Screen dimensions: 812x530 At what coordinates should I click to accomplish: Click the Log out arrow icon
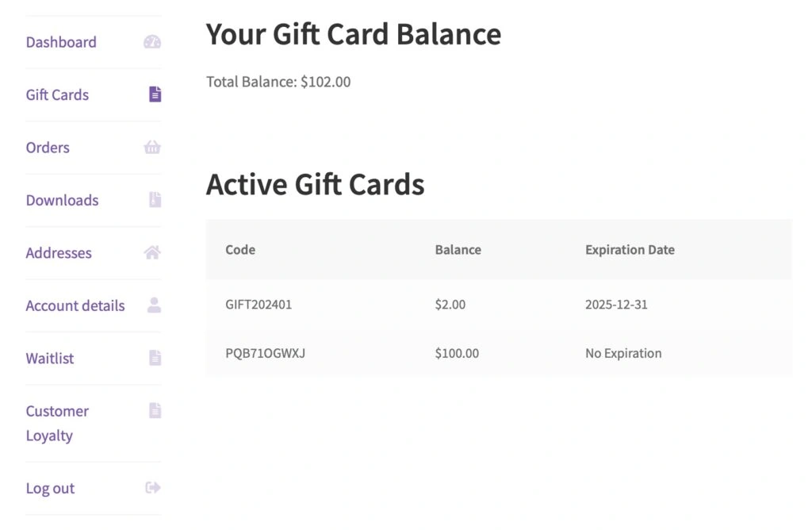click(x=153, y=487)
